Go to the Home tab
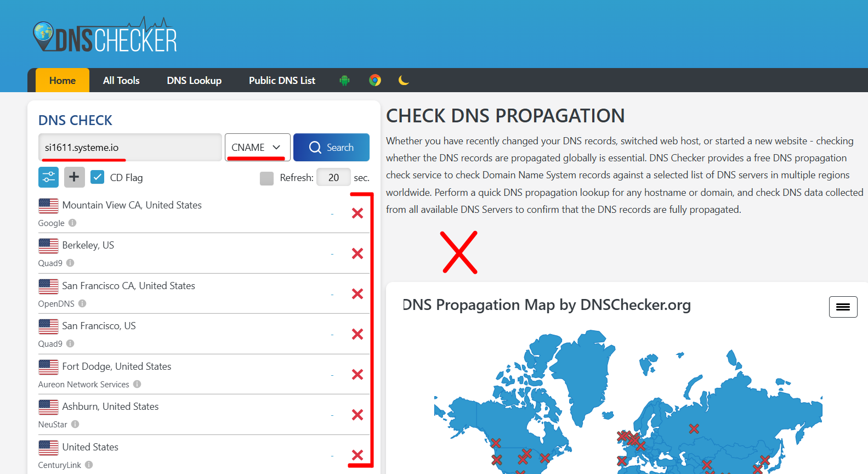The height and width of the screenshot is (474, 868). [x=63, y=80]
